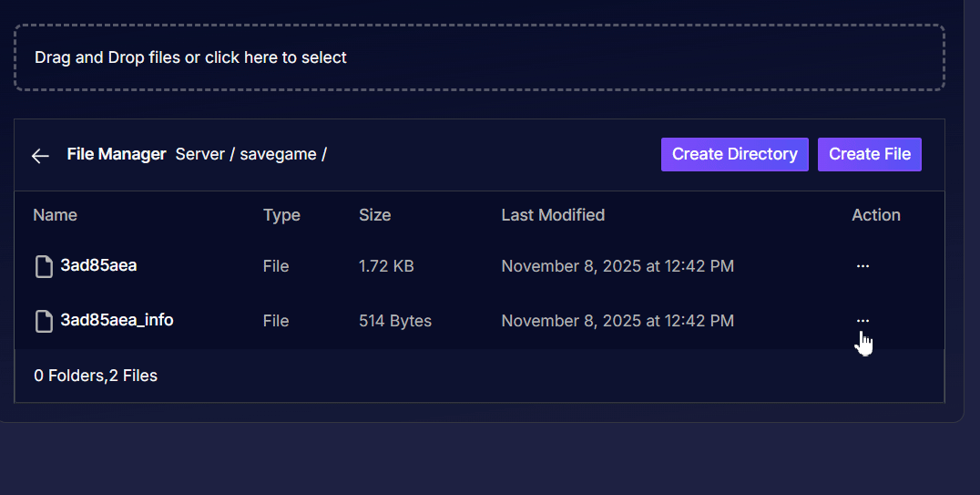This screenshot has width=980, height=495.
Task: Click the file icon next to 3ad85aea
Action: tap(44, 267)
